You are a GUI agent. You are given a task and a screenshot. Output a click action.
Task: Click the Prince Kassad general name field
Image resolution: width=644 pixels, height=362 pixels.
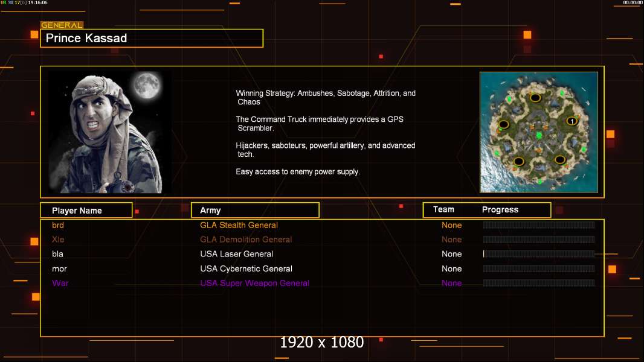(152, 38)
